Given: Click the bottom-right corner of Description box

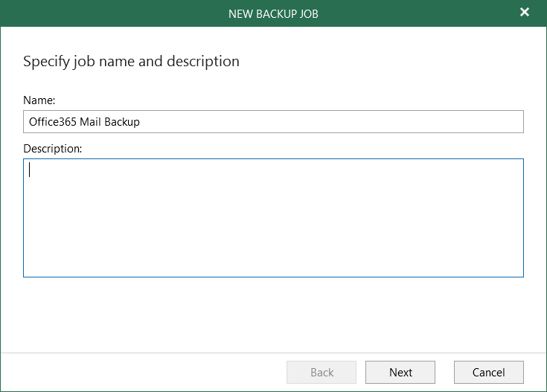Looking at the screenshot, I should click(518, 271).
